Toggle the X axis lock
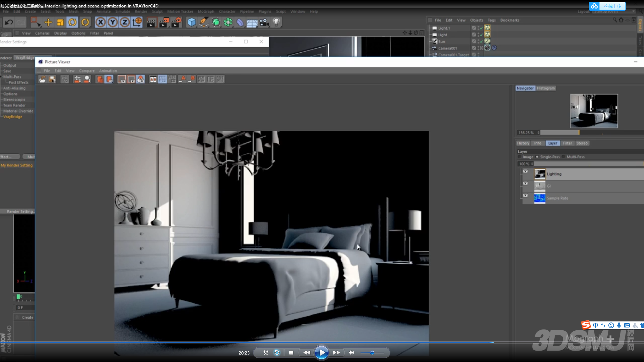This screenshot has width=644, height=362. [101, 22]
